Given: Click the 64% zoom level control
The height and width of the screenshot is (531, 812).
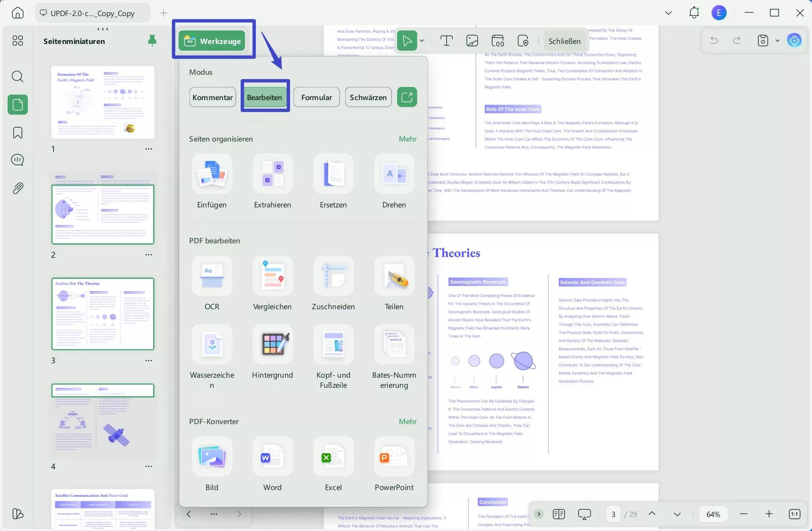Looking at the screenshot, I should coord(713,514).
